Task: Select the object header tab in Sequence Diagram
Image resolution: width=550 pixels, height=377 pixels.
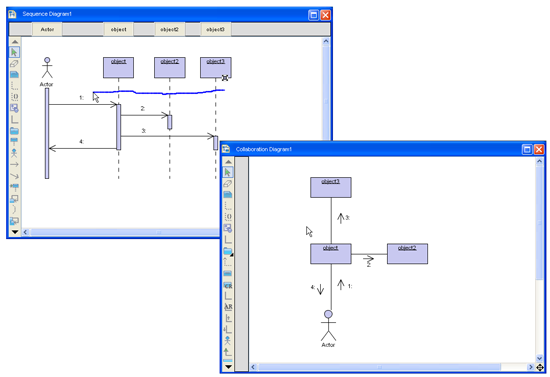Action: (119, 29)
